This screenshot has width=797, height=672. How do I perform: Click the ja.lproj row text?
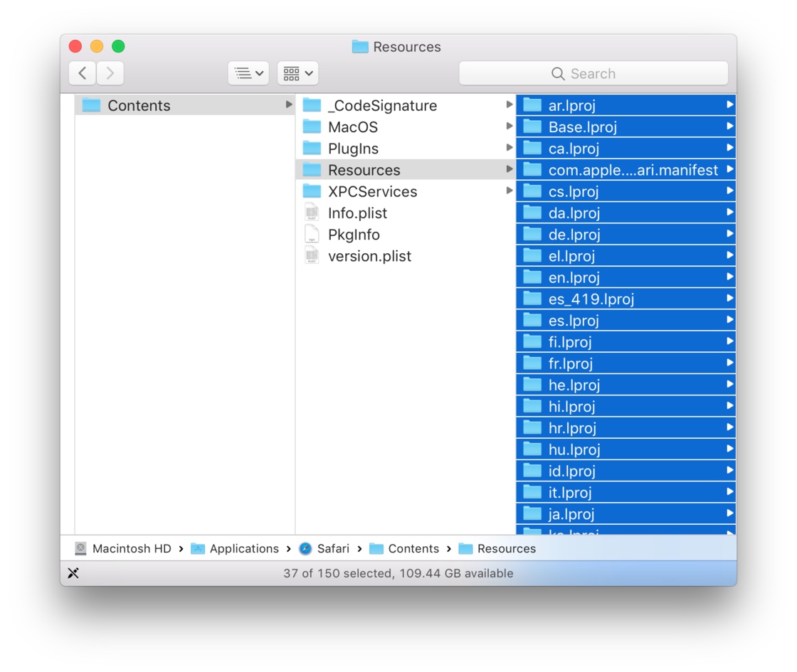coord(571,514)
